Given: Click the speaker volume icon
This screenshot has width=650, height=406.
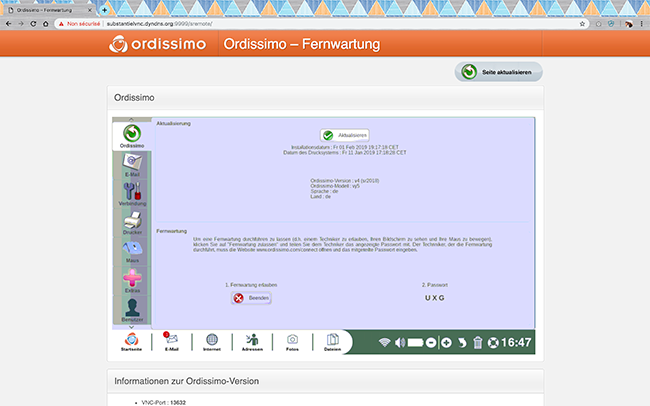Looking at the screenshot, I should coord(400,343).
